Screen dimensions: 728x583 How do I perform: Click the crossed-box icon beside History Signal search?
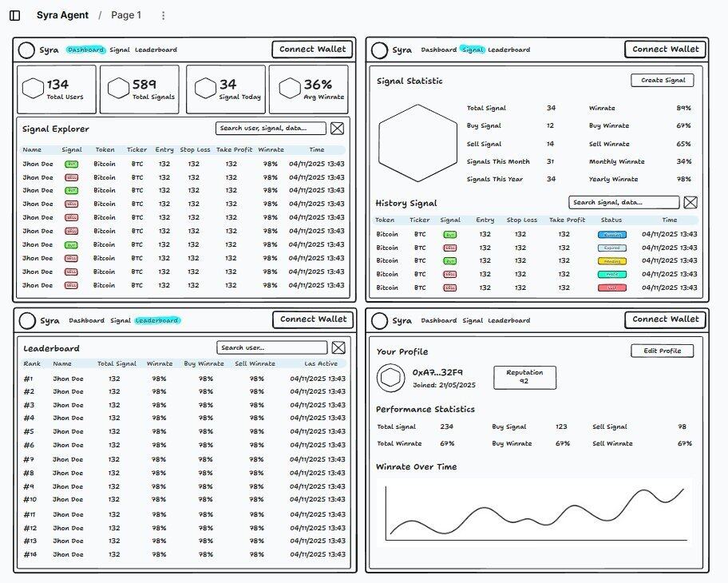pyautogui.click(x=690, y=203)
